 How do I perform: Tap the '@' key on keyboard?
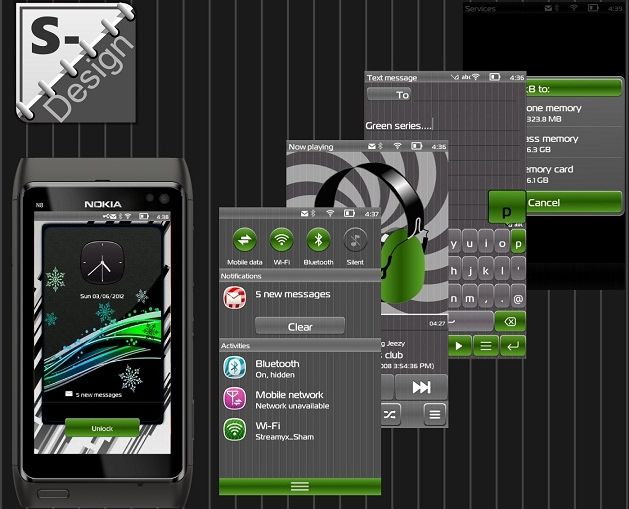coord(518,298)
